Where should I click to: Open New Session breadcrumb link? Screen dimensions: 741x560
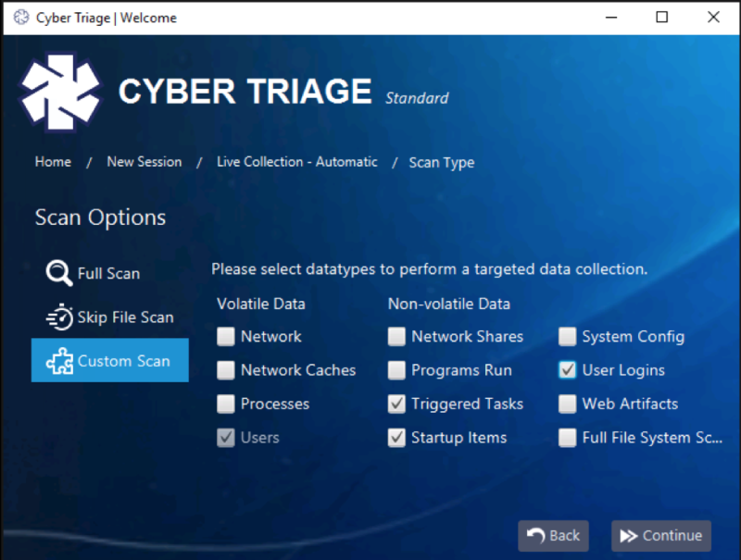[x=144, y=162]
